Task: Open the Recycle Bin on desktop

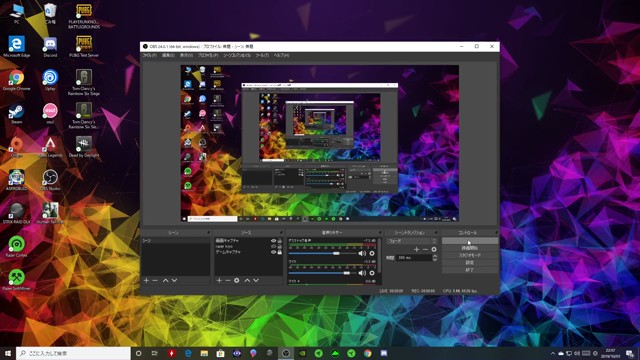Action: (50, 13)
